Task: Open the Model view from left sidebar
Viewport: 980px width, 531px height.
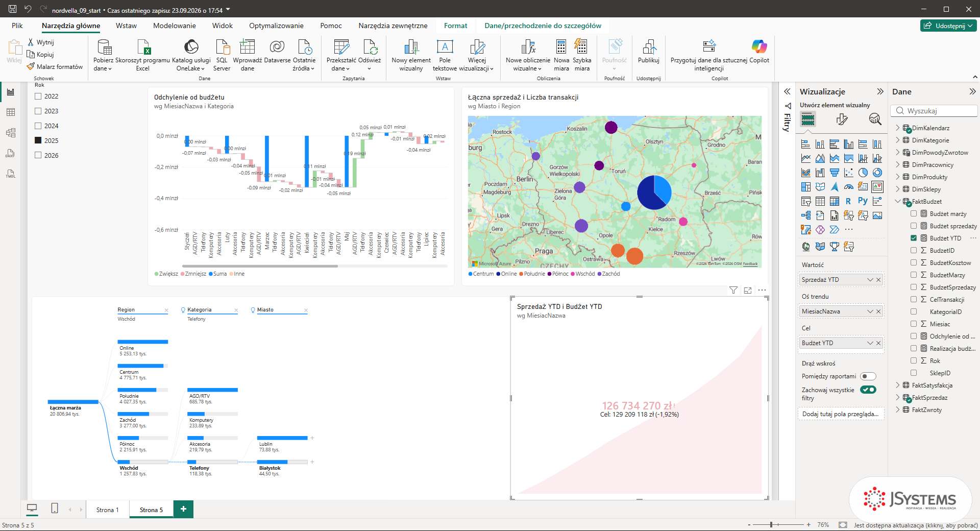Action: (11, 133)
